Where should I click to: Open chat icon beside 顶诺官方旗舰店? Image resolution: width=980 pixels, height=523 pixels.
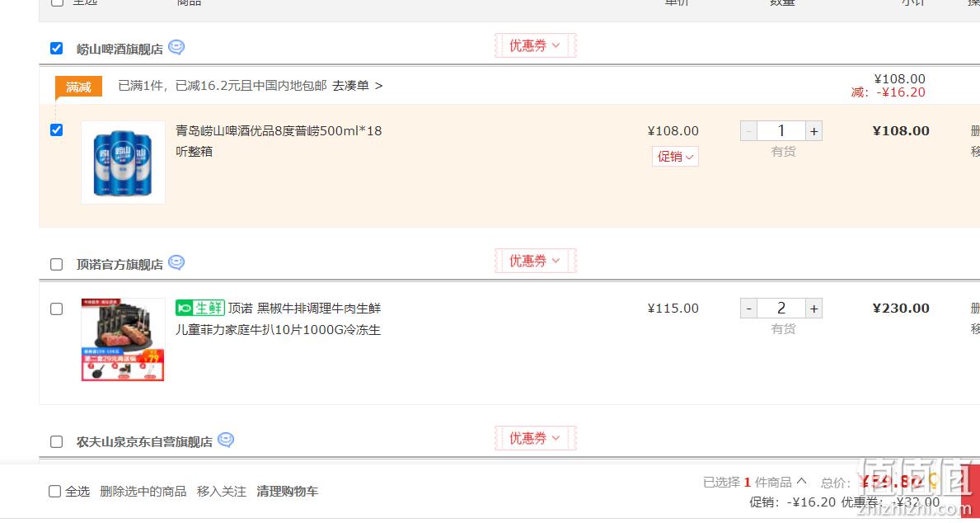pos(176,263)
